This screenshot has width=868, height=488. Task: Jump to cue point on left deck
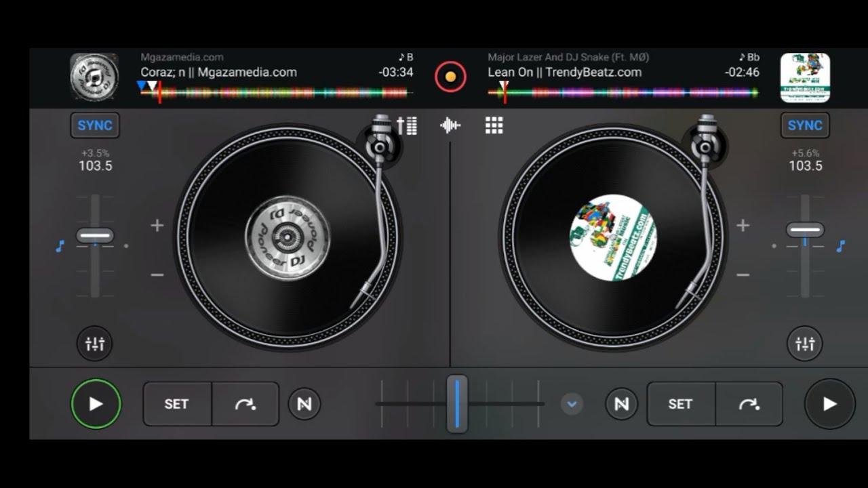[245, 404]
